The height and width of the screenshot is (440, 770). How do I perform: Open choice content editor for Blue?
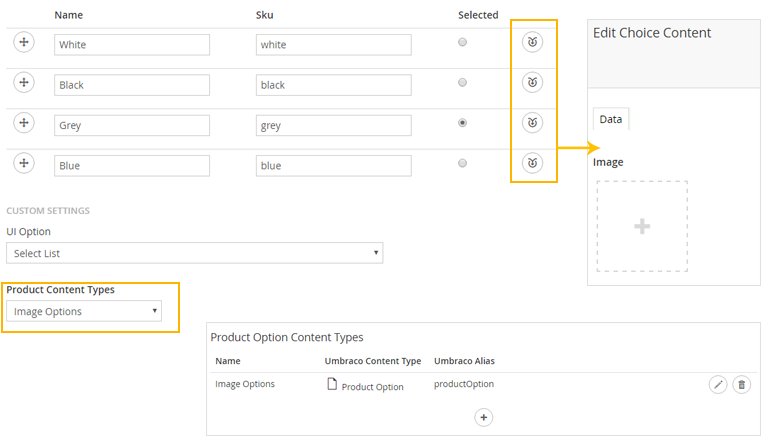[532, 163]
